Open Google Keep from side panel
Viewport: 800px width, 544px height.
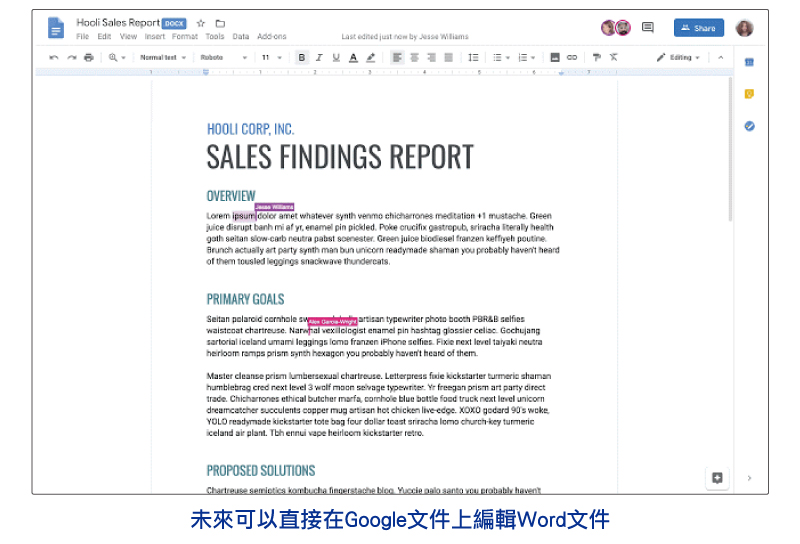[x=749, y=94]
